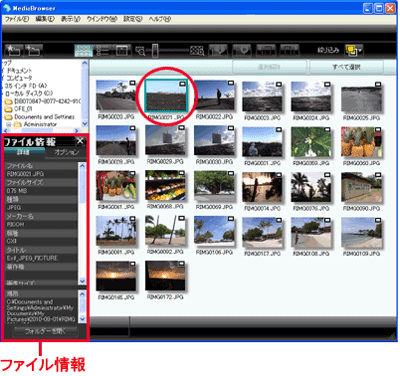The width and height of the screenshot is (400, 376).
Task: Select ローカル ディスク (C:) in tree
Action: click(x=29, y=93)
